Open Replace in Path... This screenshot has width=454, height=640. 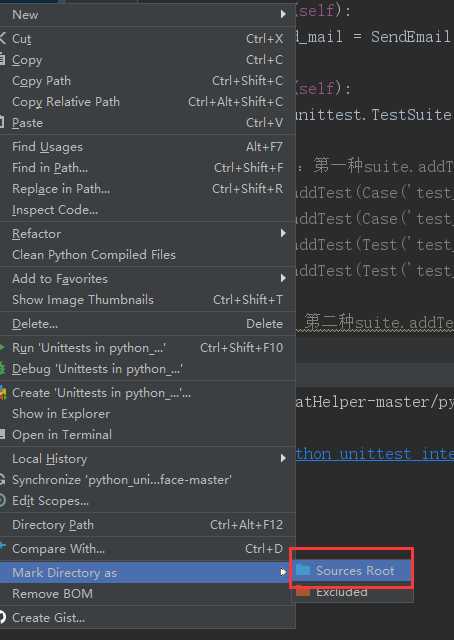[147, 189]
